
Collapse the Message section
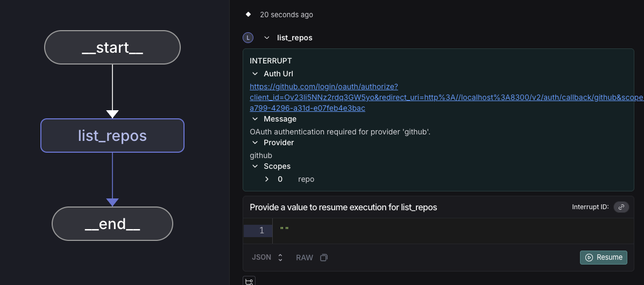(x=255, y=119)
